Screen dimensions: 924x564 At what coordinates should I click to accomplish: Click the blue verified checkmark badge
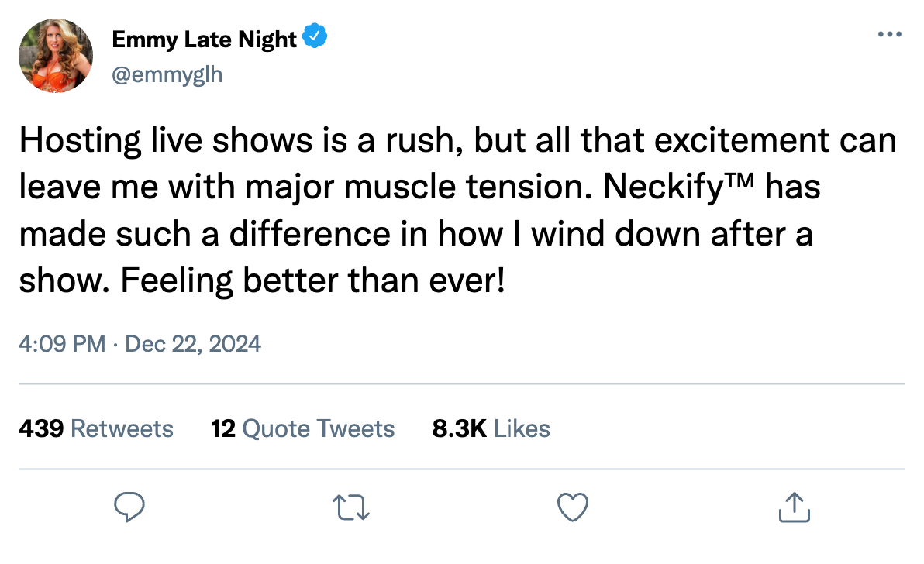[x=315, y=36]
